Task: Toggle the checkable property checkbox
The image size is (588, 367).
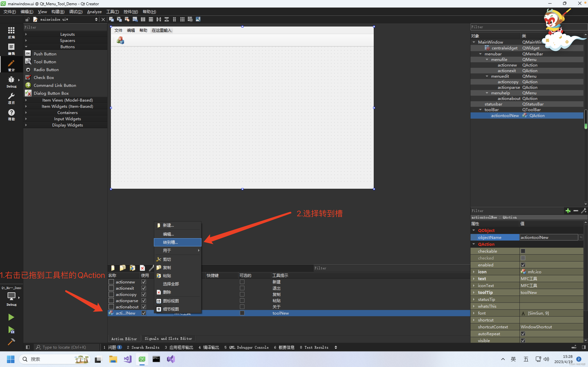Action: pos(523,251)
